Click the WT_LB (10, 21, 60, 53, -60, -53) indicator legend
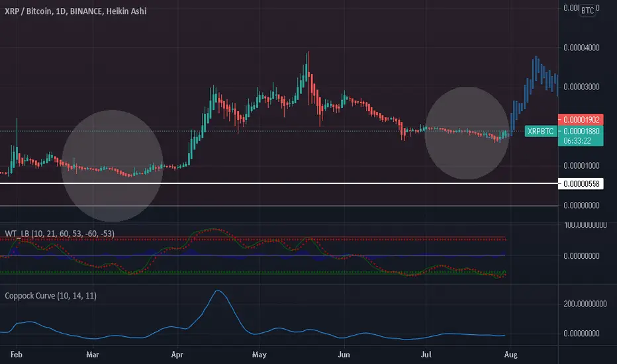This screenshot has width=617, height=364. pos(60,234)
